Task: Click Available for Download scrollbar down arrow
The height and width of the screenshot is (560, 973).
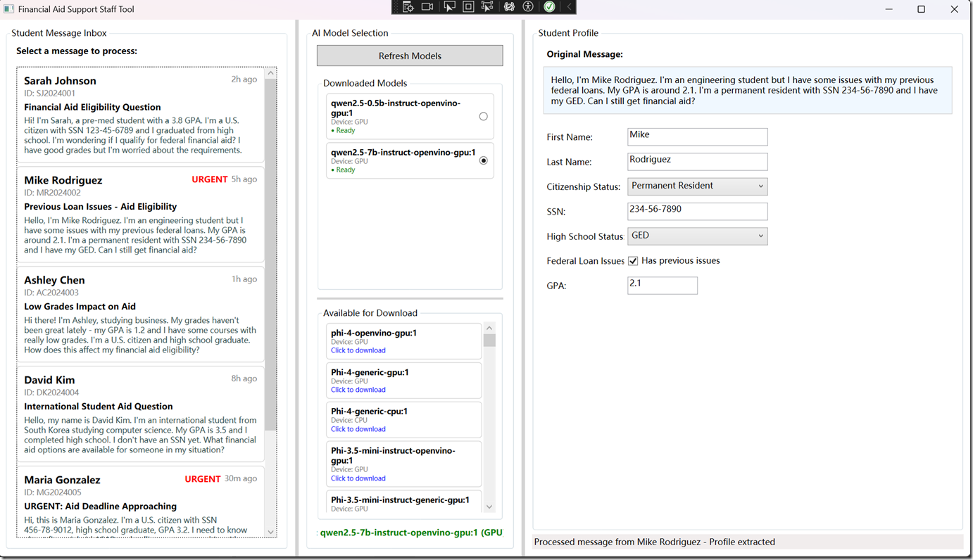Action: coord(489,507)
